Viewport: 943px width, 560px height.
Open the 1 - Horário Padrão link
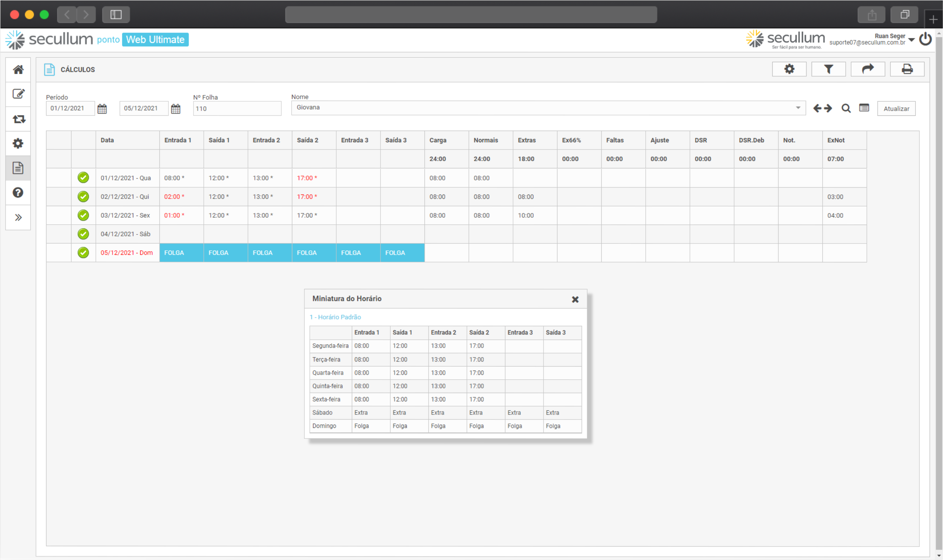coord(335,317)
